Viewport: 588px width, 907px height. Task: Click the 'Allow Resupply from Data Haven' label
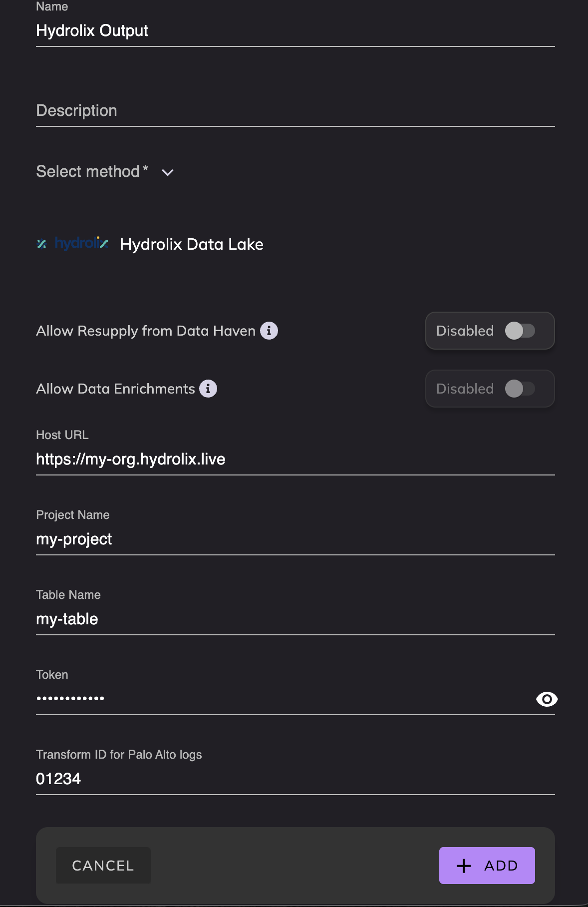pos(146,331)
